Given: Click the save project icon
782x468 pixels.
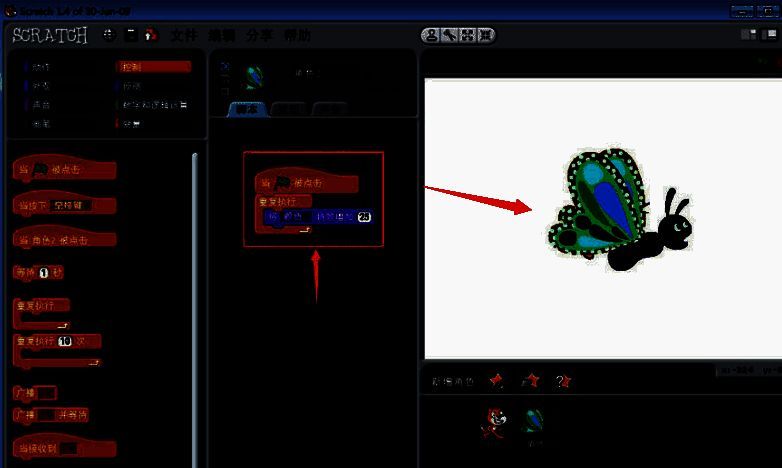Looking at the screenshot, I should [130, 35].
